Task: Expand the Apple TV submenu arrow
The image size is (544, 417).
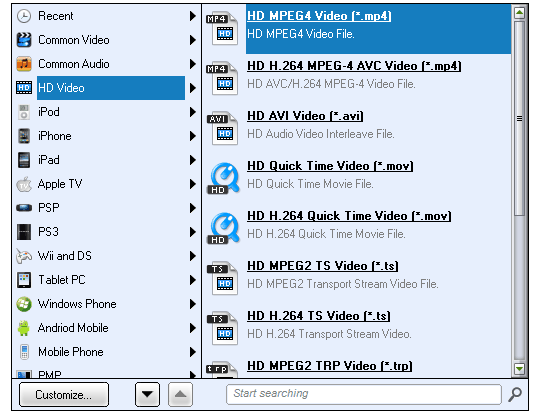Action: click(193, 184)
